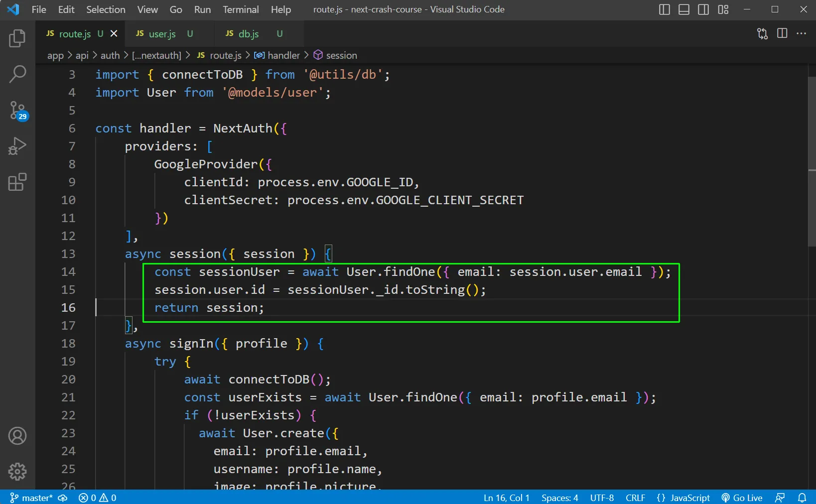The width and height of the screenshot is (816, 504).
Task: Click 'GOOGLE_ID' on line 9
Action: coord(380,182)
